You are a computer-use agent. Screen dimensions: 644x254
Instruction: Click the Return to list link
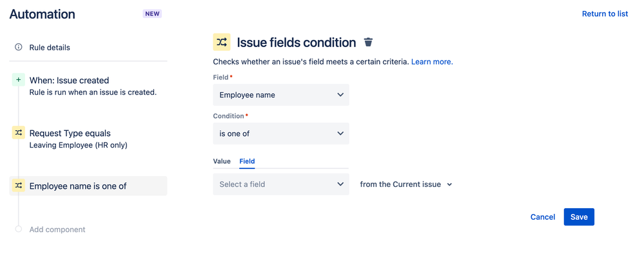point(605,14)
